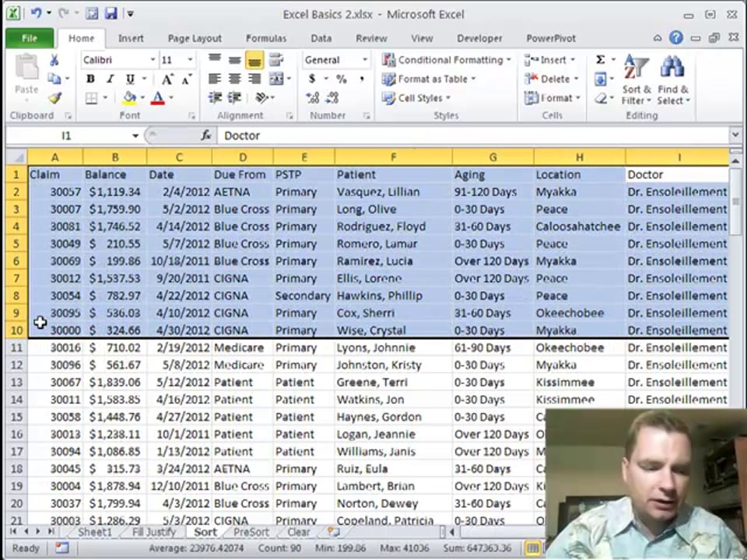Click the Cut scissors icon

(54, 60)
